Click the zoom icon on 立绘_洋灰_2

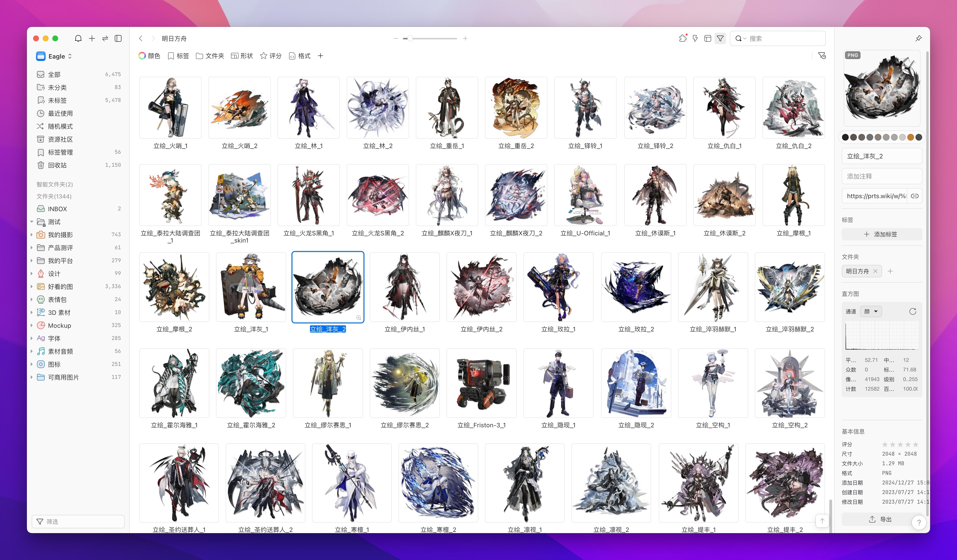pyautogui.click(x=358, y=318)
